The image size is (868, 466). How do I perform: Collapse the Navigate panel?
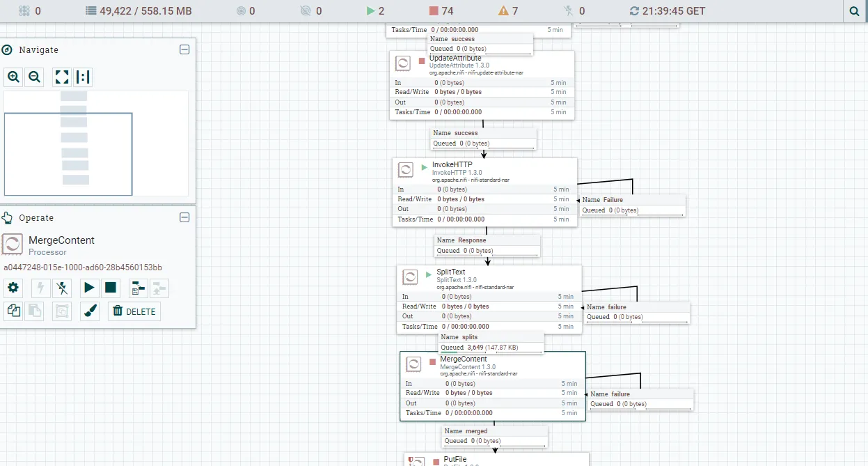(184, 49)
